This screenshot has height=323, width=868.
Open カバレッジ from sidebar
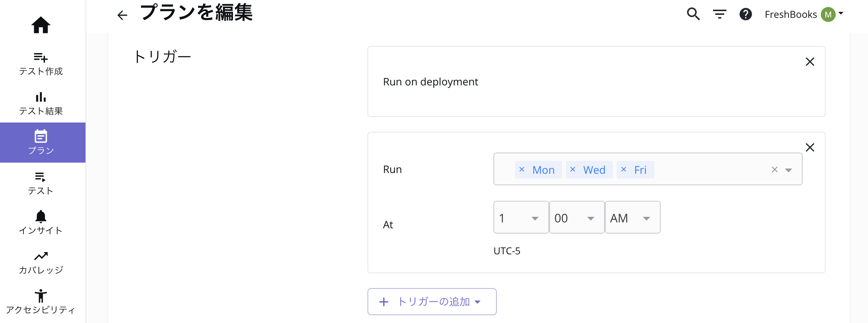41,262
